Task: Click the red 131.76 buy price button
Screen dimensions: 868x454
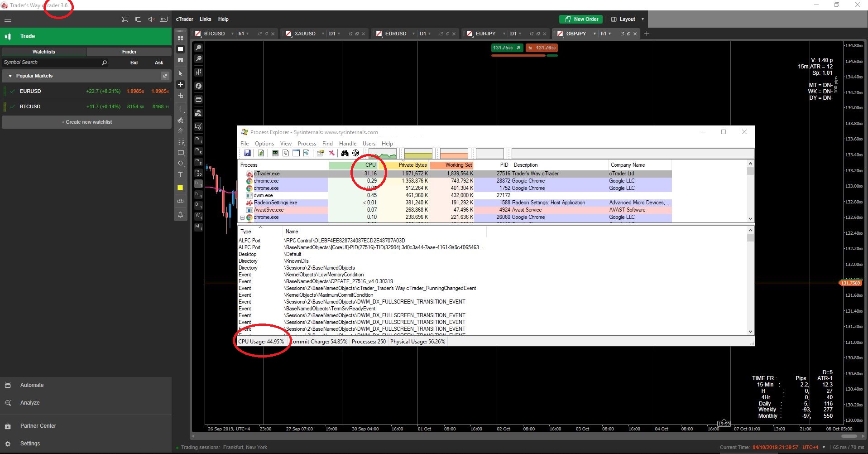Action: pos(542,48)
